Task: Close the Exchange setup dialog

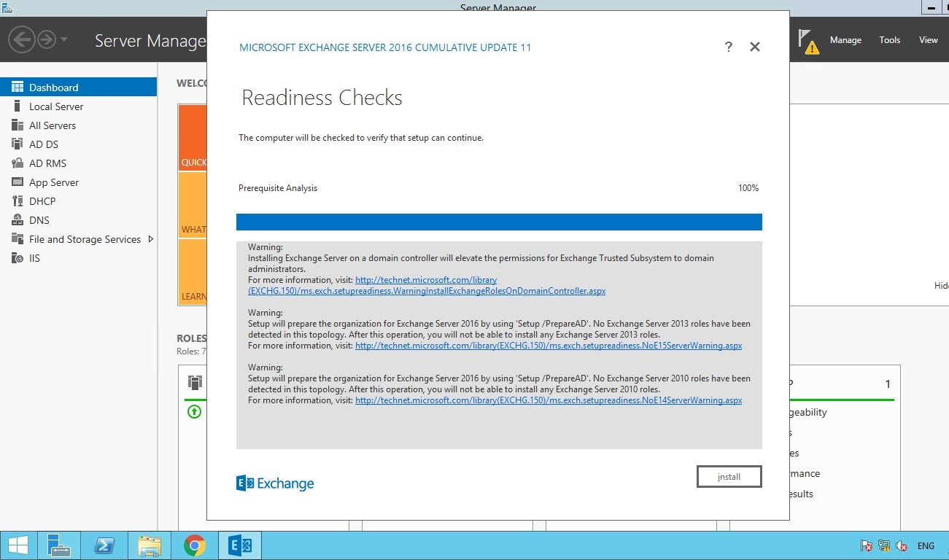Action: pyautogui.click(x=755, y=47)
